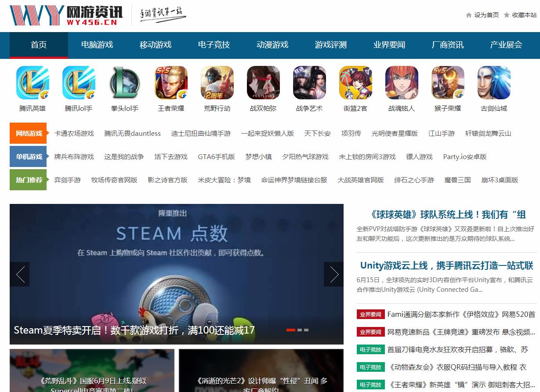Open the 米皮大冒险：梦境 link
Image resolution: width=540 pixels, height=392 pixels.
pos(225,180)
